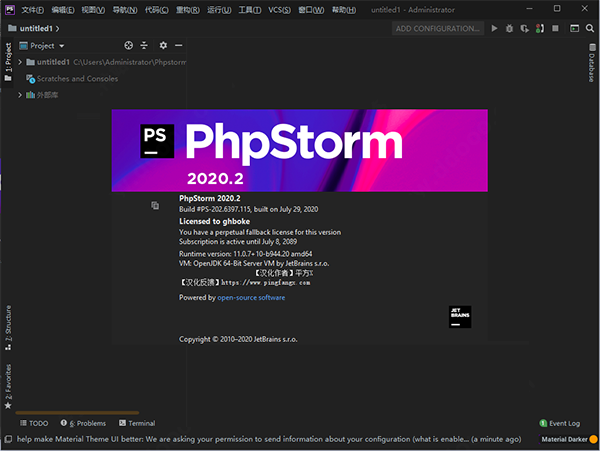The image size is (600, 451).
Task: Open the Terminal tab
Action: point(137,423)
